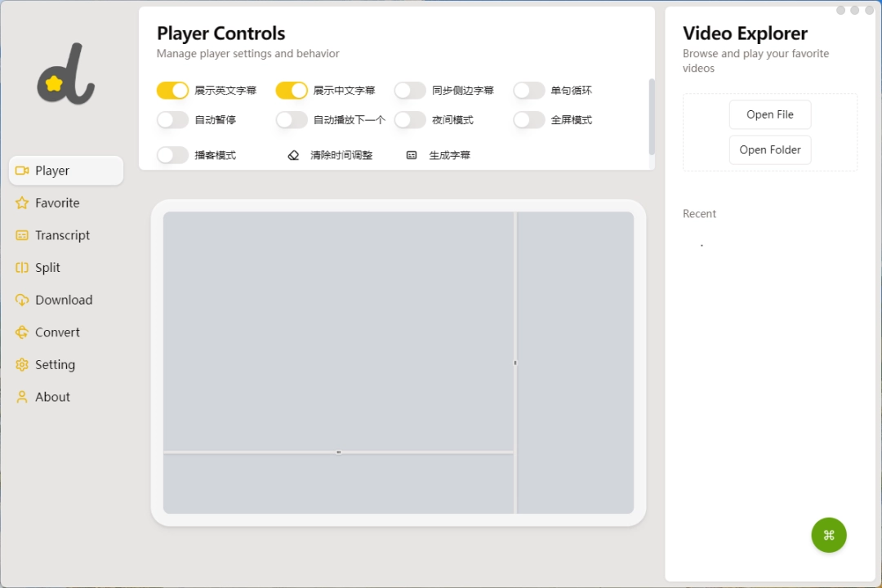Click the yellow 'd' app logo
The width and height of the screenshot is (882, 588).
[65, 73]
